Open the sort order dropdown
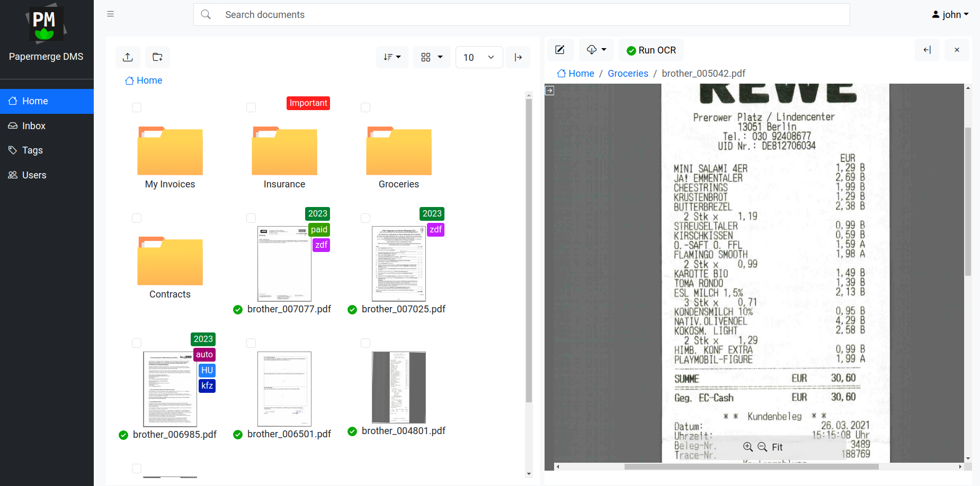This screenshot has height=486, width=980. click(392, 57)
